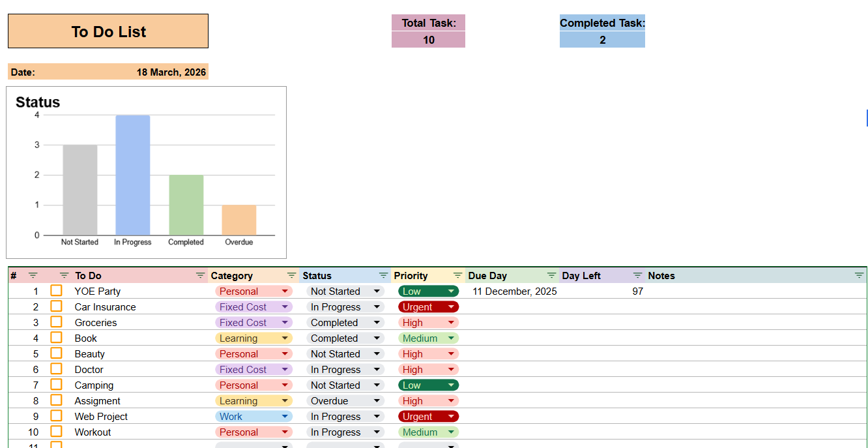This screenshot has width=868, height=448.
Task: Open the Notes column filter icon
Action: pyautogui.click(x=860, y=276)
